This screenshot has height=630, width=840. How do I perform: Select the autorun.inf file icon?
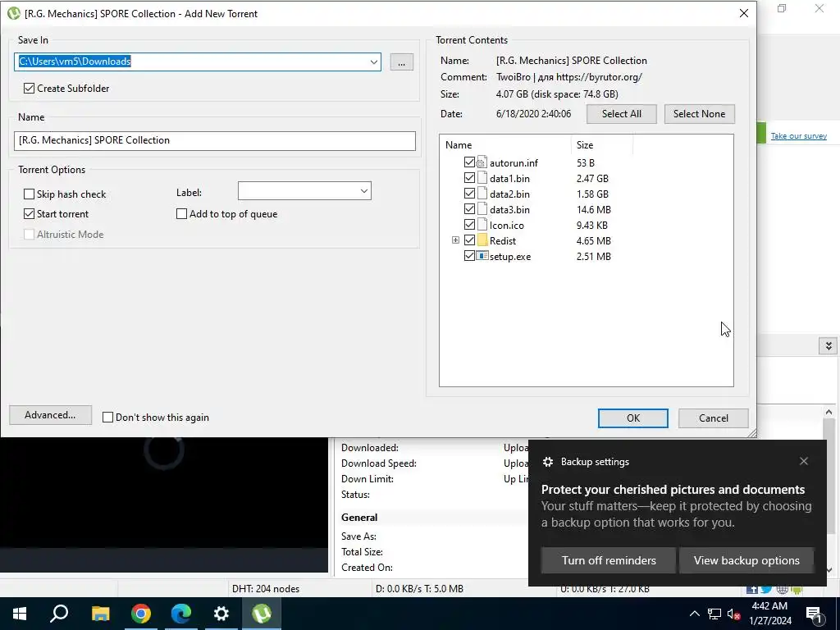pyautogui.click(x=482, y=162)
